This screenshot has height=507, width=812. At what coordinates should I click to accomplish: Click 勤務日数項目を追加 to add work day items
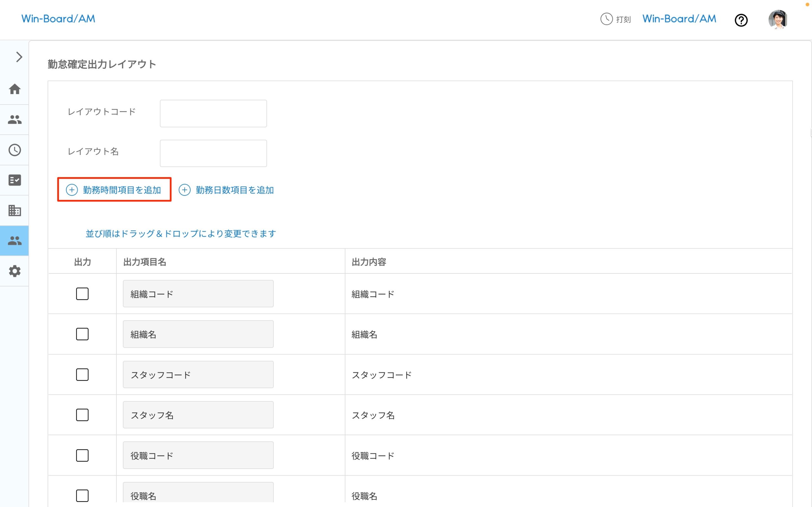click(x=227, y=190)
